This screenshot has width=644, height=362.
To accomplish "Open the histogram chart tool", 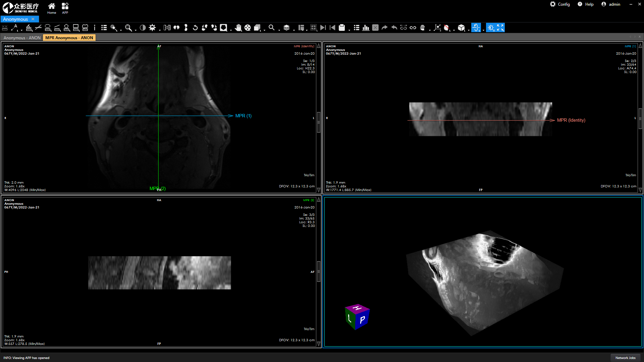I will pyautogui.click(x=366, y=27).
